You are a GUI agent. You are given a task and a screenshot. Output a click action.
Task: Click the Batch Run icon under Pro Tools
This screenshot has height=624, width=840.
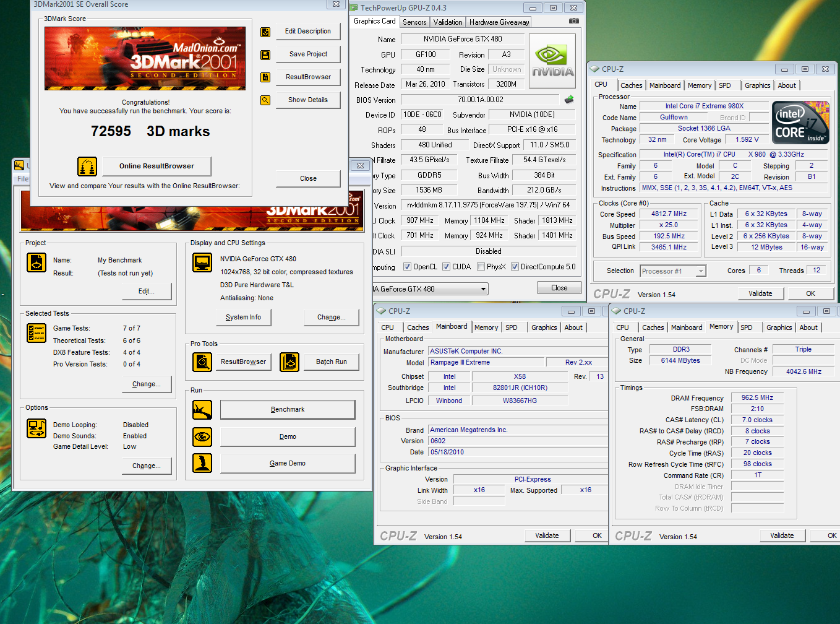pyautogui.click(x=289, y=362)
